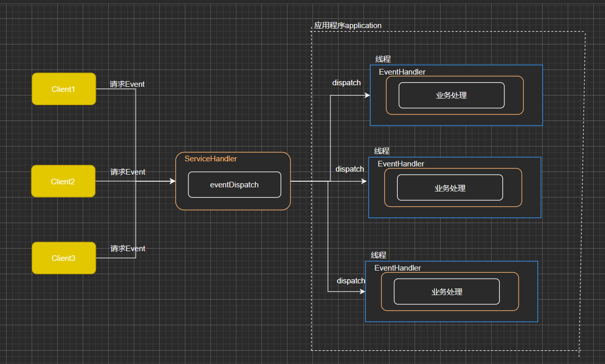Select 业务处理 box in the middle thread
Viewport: 605px width, 364px height.
pyautogui.click(x=450, y=187)
